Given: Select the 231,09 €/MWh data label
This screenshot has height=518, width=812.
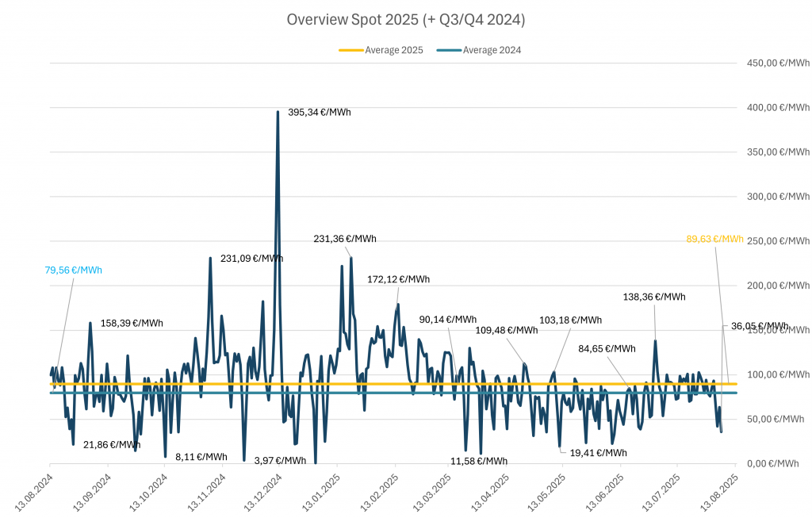Looking at the screenshot, I should pyautogui.click(x=251, y=258).
